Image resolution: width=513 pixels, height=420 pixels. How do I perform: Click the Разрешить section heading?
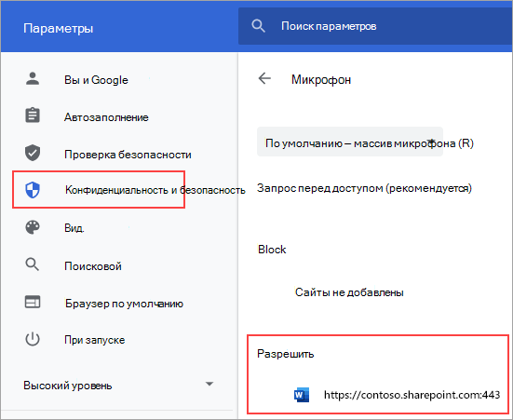[285, 354]
